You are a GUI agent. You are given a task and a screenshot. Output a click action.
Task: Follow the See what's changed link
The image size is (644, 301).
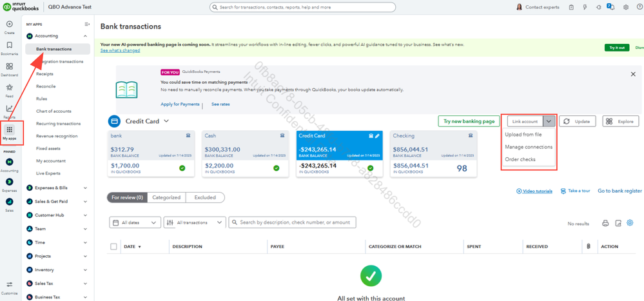click(120, 50)
